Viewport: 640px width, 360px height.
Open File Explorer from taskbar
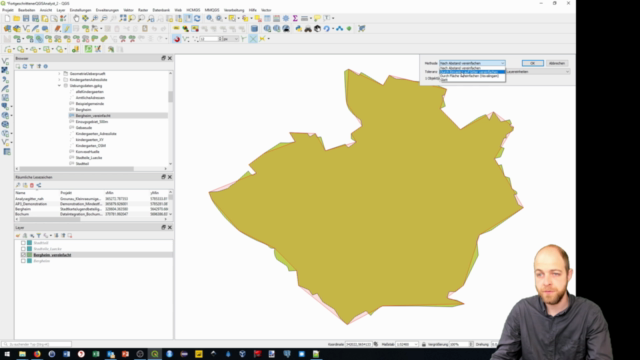pos(22,354)
